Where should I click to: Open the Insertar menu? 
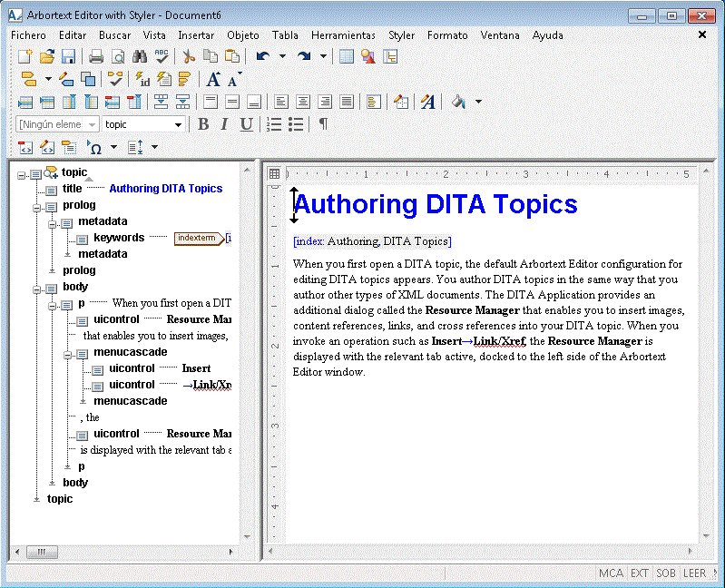[196, 35]
